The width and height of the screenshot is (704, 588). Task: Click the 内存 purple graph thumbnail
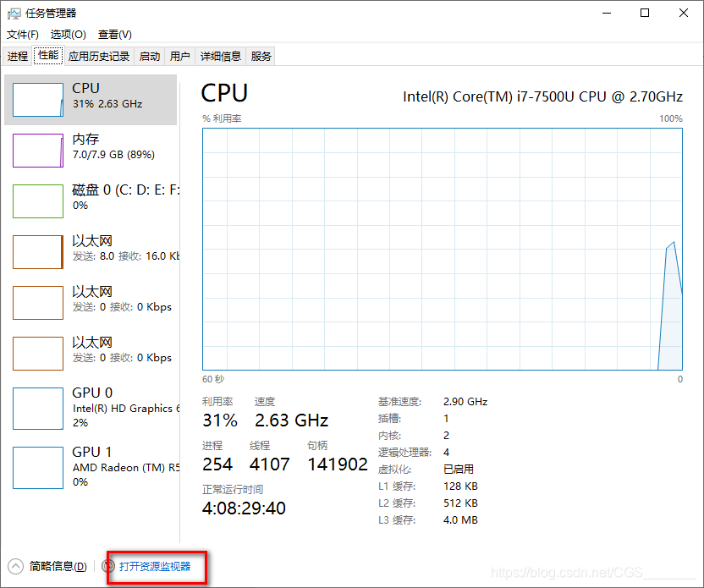(x=38, y=151)
